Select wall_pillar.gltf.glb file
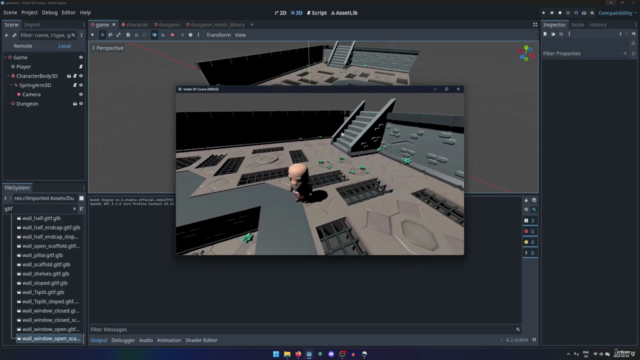 coord(42,256)
